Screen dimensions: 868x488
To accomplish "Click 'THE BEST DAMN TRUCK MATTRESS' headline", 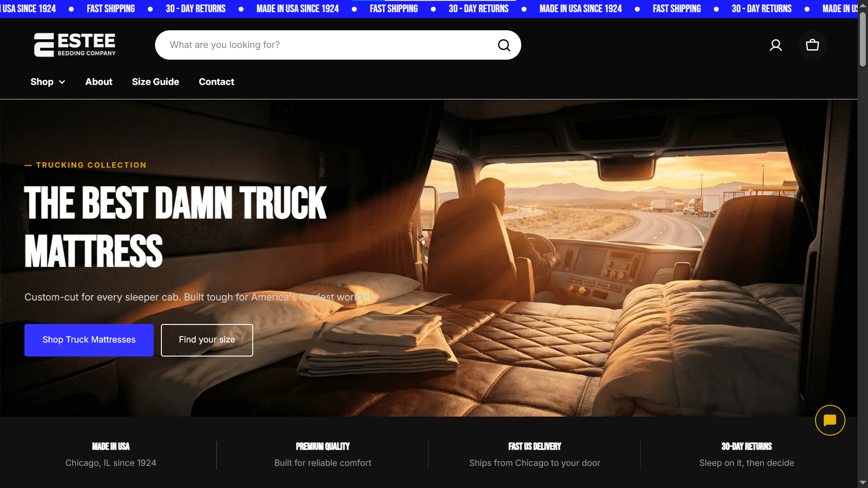I will tap(175, 226).
